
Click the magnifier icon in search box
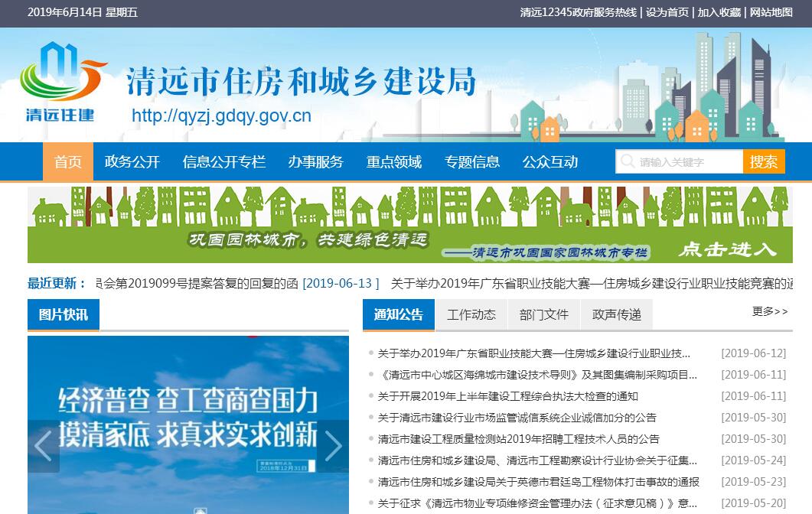click(x=628, y=161)
